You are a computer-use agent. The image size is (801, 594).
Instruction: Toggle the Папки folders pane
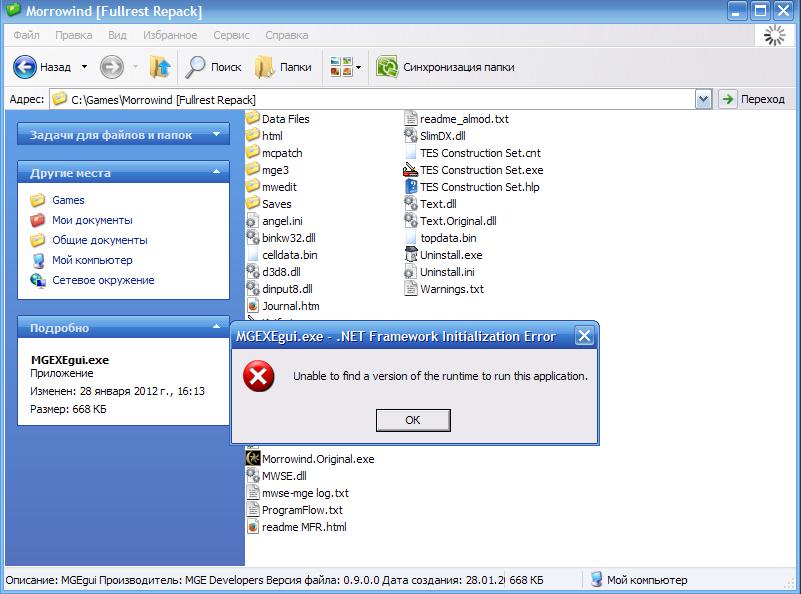click(284, 67)
